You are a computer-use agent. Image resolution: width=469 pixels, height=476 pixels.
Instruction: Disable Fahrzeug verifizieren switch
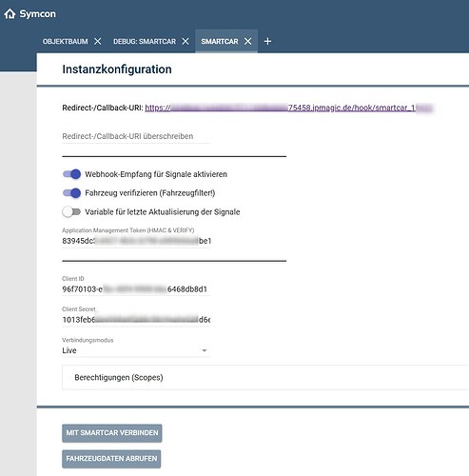point(71,193)
